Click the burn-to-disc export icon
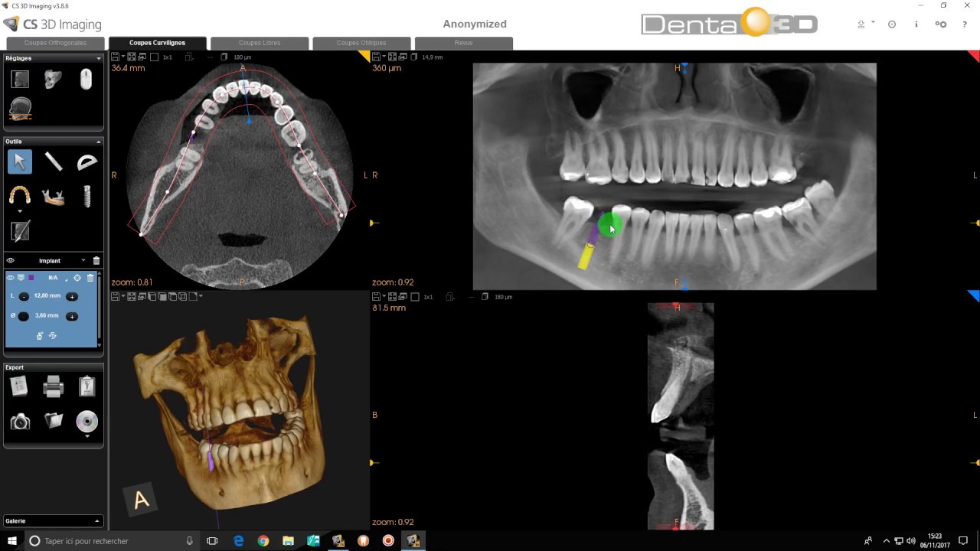 click(x=87, y=421)
